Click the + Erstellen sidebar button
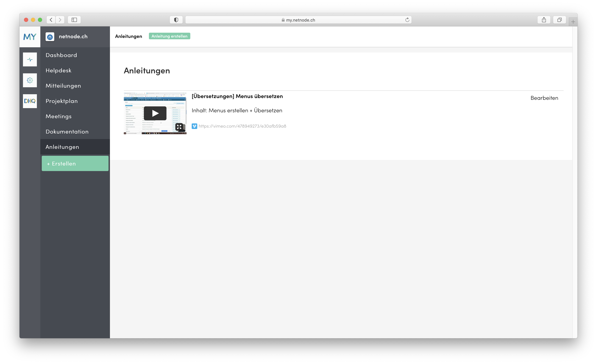 click(75, 163)
